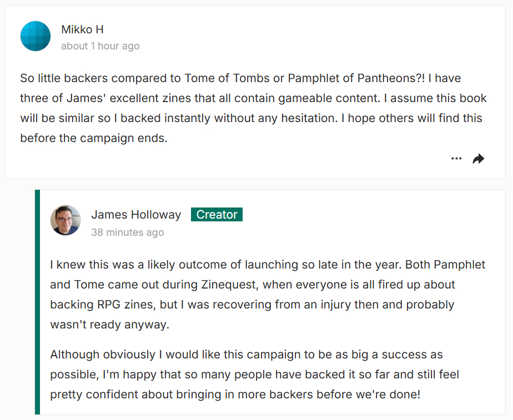Click the paragraph starting "I knew this was"
Image resolution: width=513 pixels, height=420 pixels.
pyautogui.click(x=253, y=295)
